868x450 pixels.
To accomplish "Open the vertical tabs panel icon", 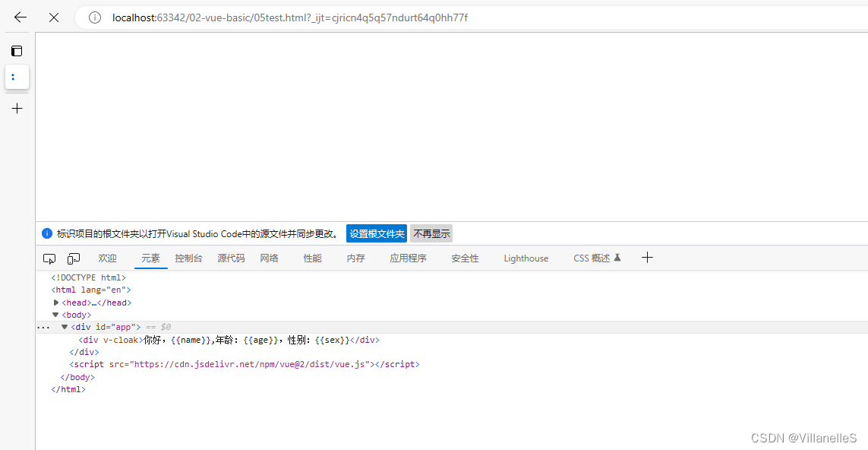I will (16, 51).
